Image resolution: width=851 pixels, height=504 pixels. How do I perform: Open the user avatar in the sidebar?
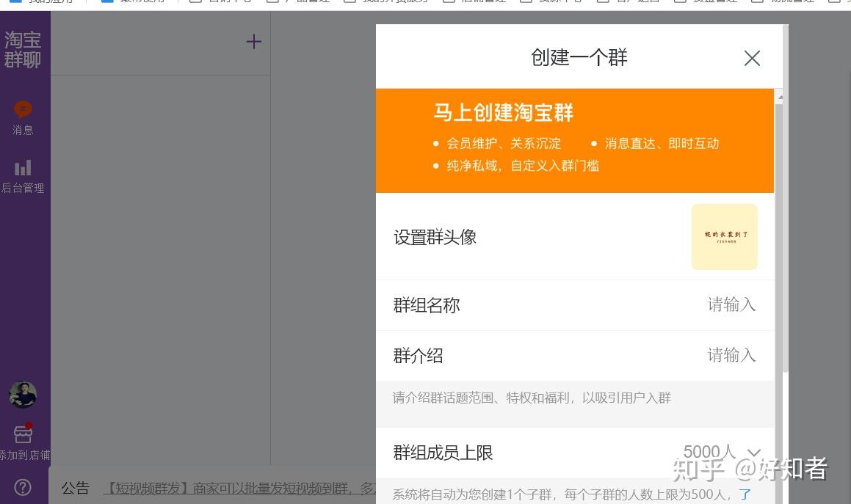pos(23,395)
